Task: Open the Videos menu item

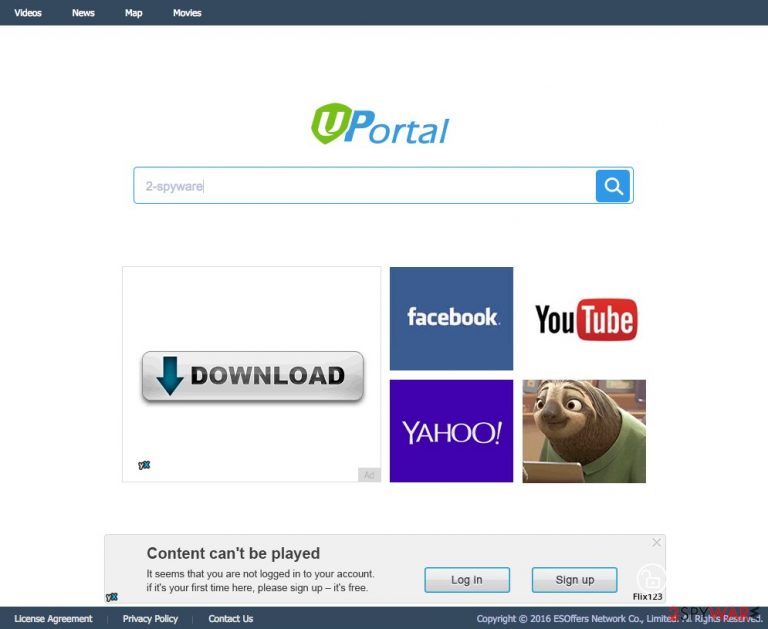Action: [x=28, y=13]
